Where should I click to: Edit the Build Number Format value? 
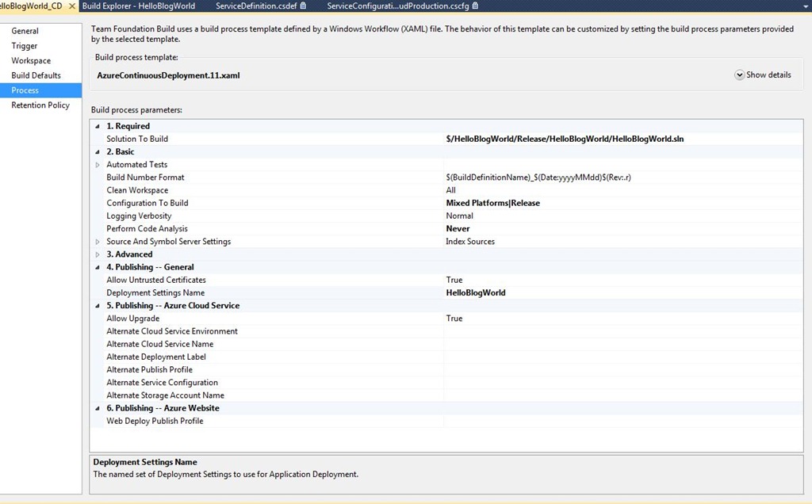(x=538, y=177)
